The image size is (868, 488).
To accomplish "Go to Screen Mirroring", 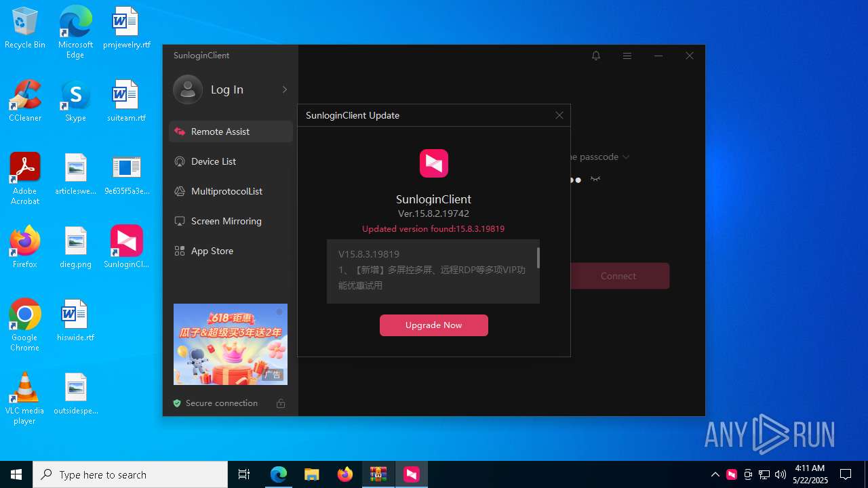I will pyautogui.click(x=231, y=221).
